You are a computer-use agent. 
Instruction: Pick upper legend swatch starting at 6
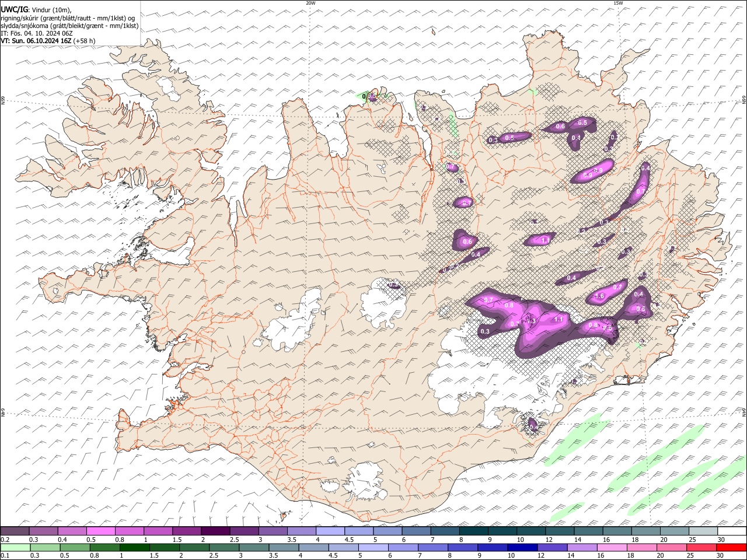point(416,531)
